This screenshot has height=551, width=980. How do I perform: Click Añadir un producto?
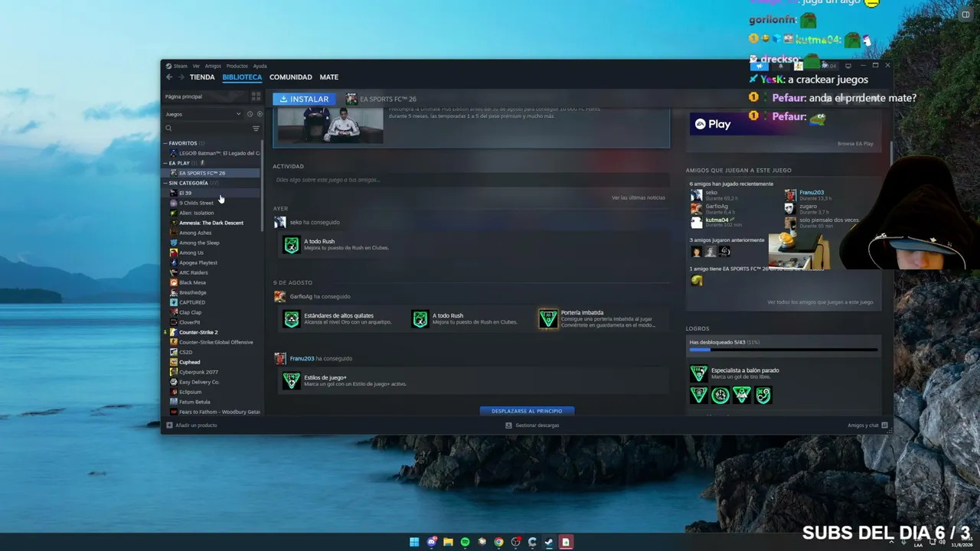pyautogui.click(x=191, y=425)
